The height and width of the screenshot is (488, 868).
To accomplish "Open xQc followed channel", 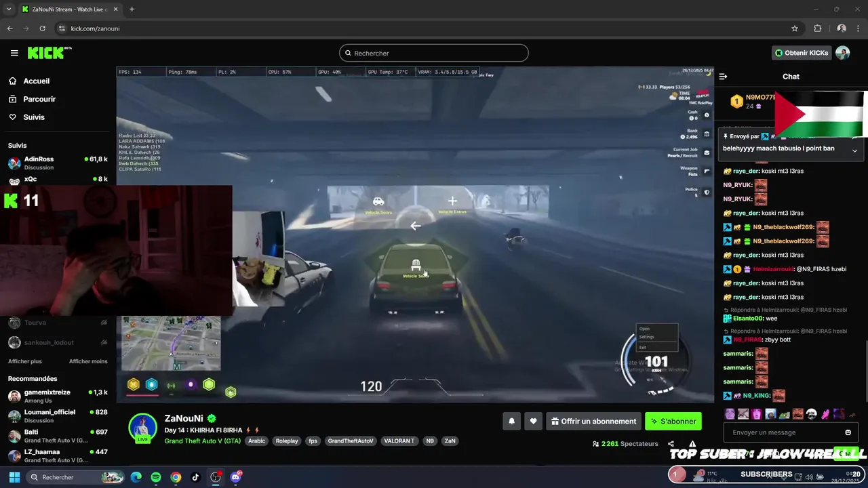I will [58, 180].
